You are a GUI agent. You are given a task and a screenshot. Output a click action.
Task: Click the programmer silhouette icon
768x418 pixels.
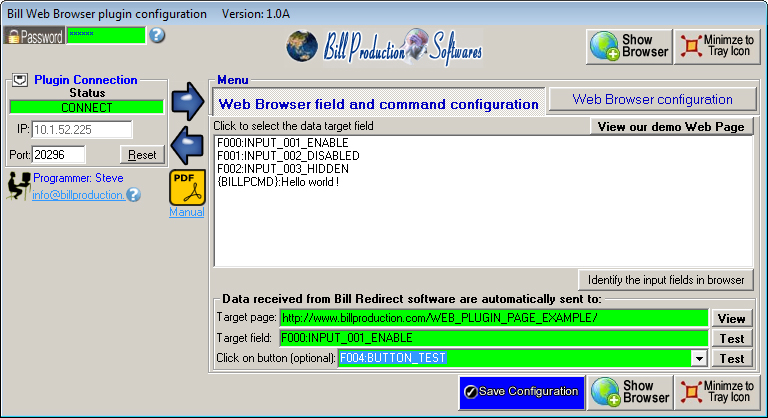click(x=19, y=186)
